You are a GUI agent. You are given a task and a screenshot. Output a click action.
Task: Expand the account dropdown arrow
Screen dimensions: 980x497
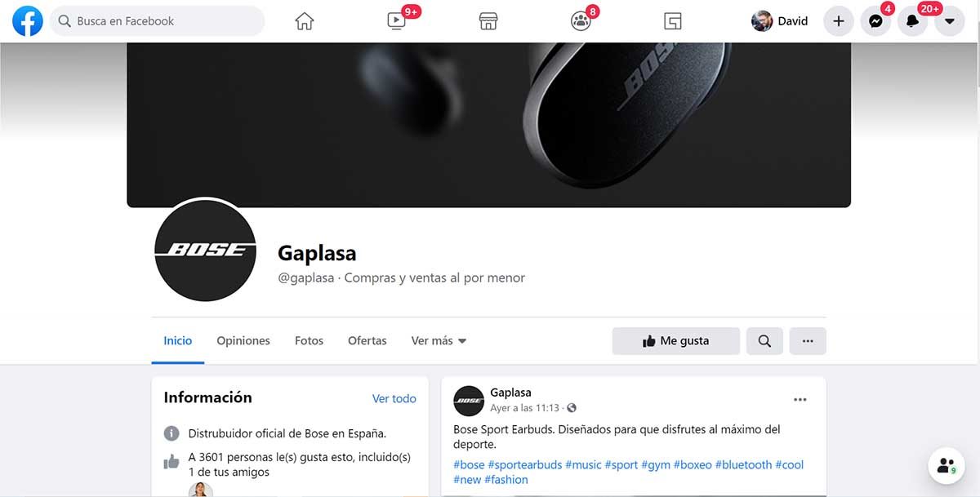(x=949, y=21)
